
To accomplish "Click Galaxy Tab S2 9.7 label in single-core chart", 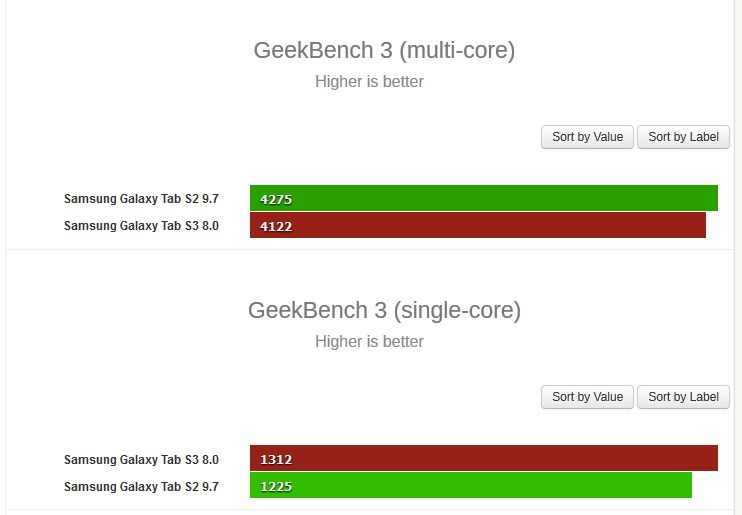I will 141,487.
